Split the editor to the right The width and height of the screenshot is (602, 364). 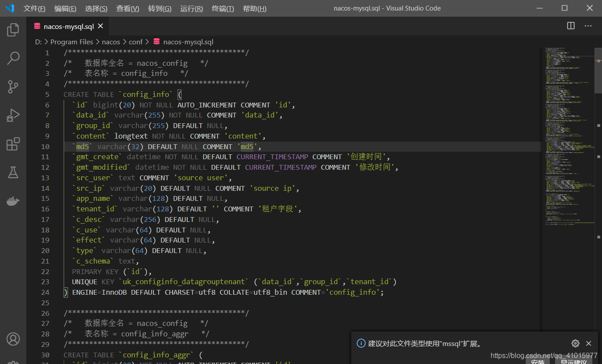click(x=571, y=26)
